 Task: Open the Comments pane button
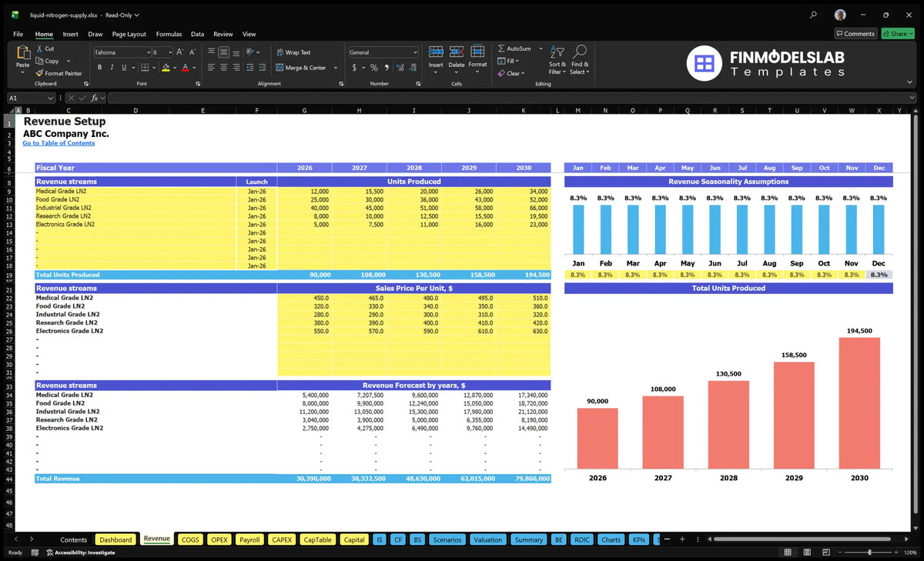coord(855,34)
